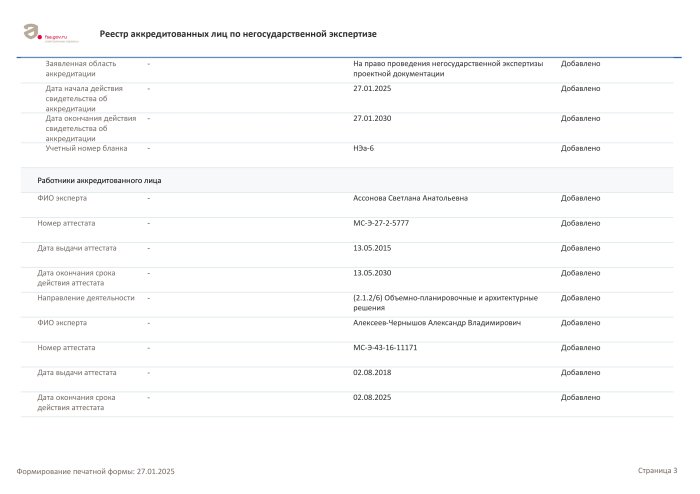The image size is (700, 494).
Task: Click '(2.1.2/6) Объемно-планировочные и архитектурные решения'
Action: pos(446,303)
